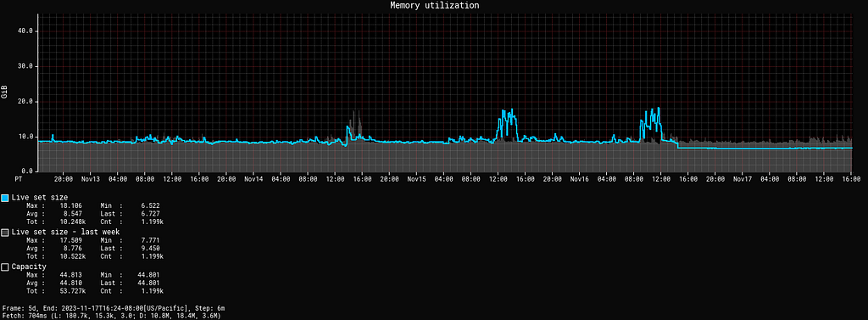Click the Frame and End time footer line
Image resolution: width=868 pixels, height=320 pixels.
click(x=113, y=308)
